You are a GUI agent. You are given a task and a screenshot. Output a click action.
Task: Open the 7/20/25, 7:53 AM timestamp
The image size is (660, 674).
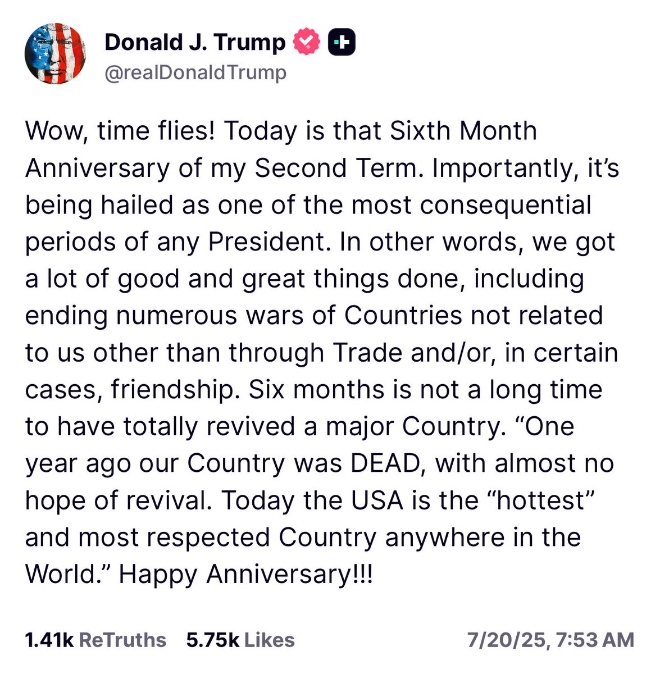click(551, 640)
